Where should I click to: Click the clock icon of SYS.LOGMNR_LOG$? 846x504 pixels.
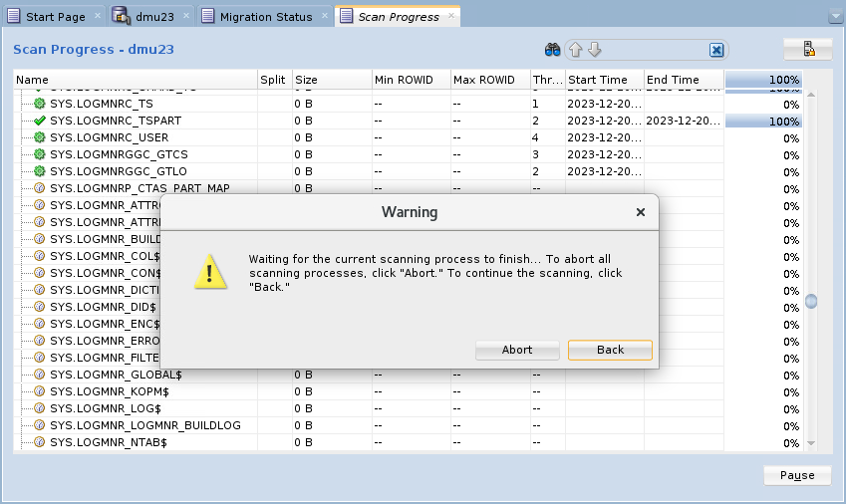[x=40, y=408]
